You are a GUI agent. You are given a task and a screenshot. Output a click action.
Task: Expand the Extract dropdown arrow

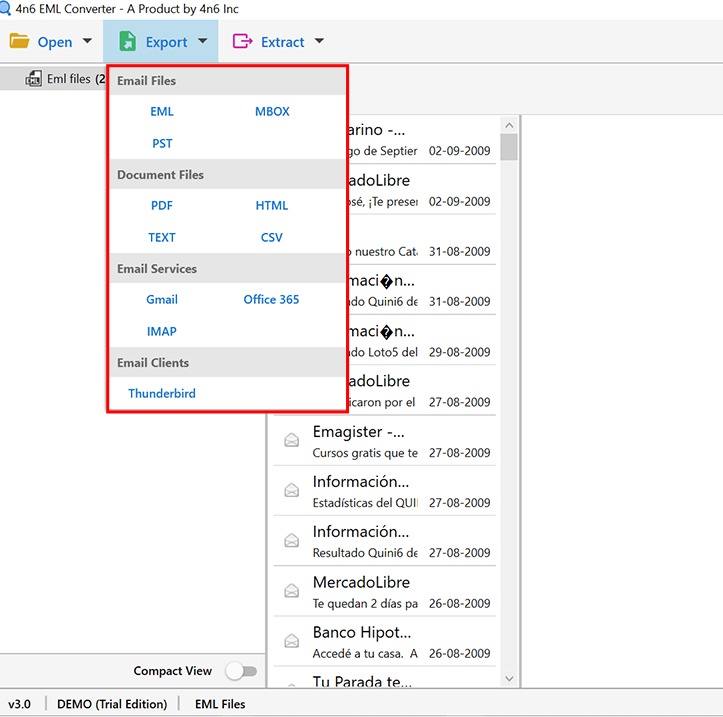point(319,41)
